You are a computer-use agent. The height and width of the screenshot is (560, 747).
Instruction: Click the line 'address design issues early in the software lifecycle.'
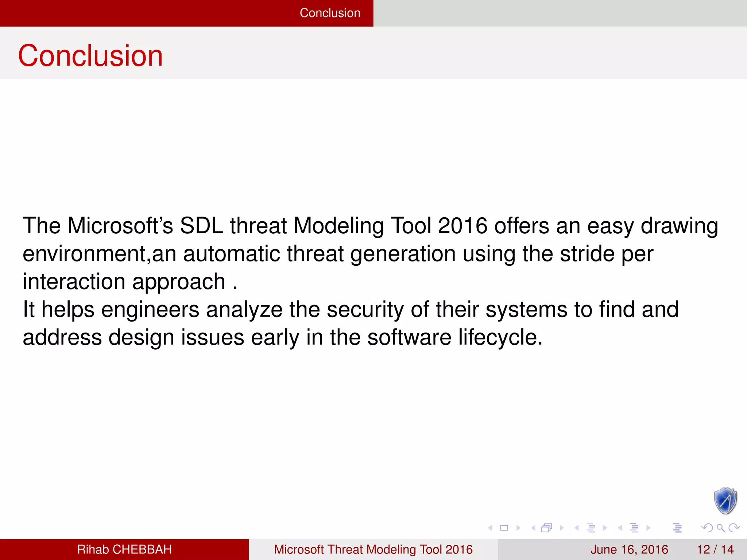(283, 338)
